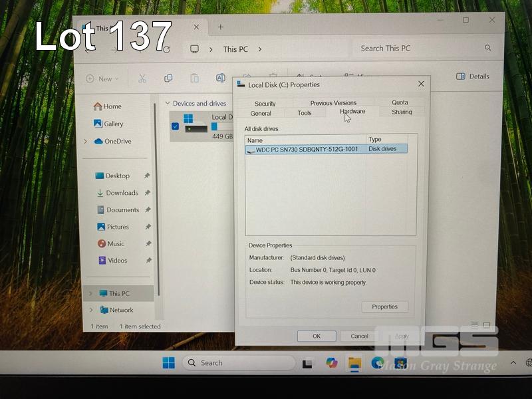The image size is (532, 399).
Task: Click the Local Disk drive icon
Action: point(196,124)
